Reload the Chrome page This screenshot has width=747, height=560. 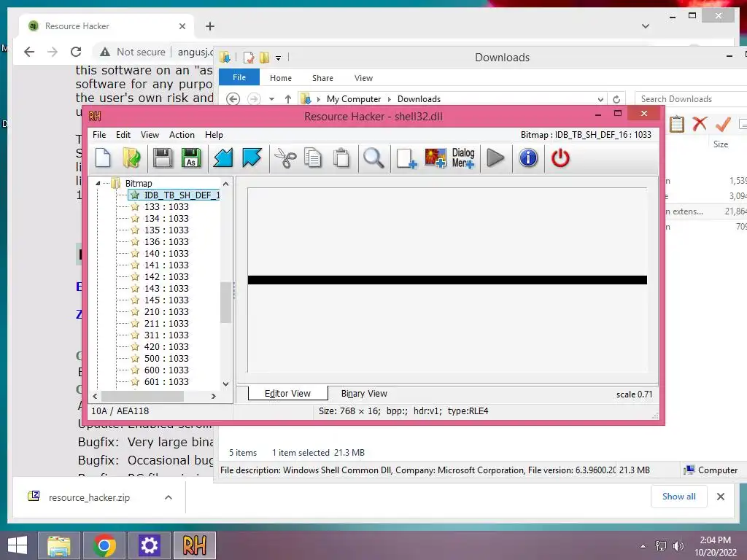(x=76, y=52)
